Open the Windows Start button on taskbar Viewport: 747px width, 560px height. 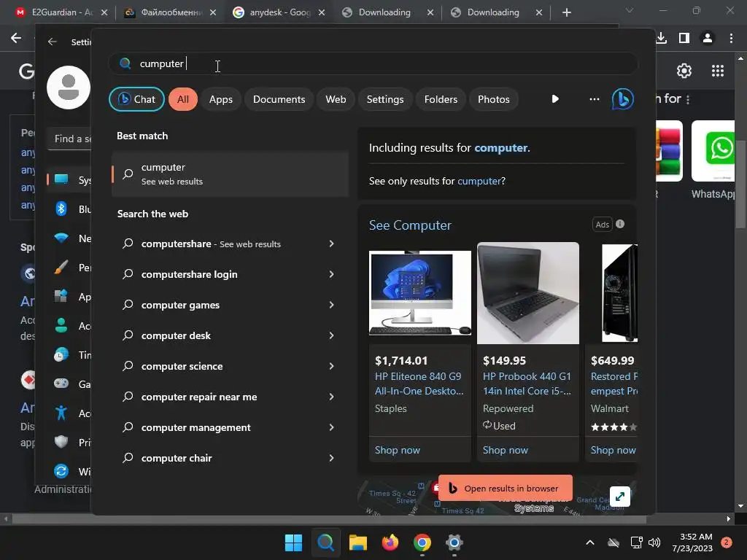[293, 542]
